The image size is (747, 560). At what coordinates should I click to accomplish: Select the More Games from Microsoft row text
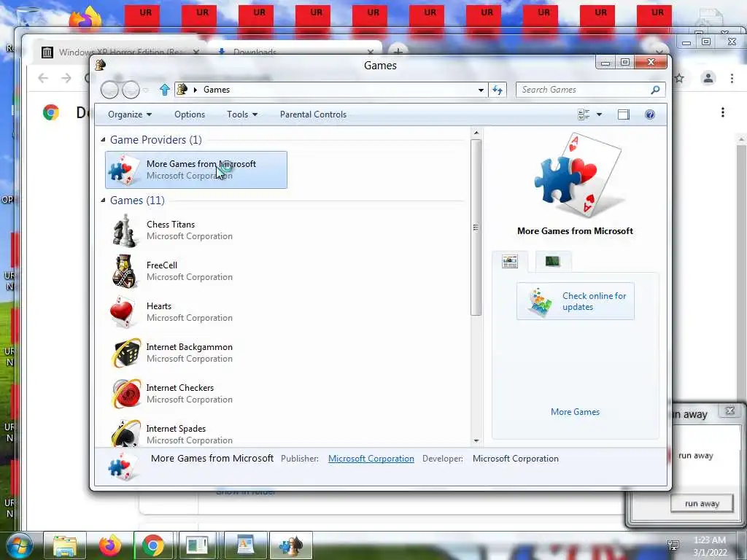(x=201, y=164)
